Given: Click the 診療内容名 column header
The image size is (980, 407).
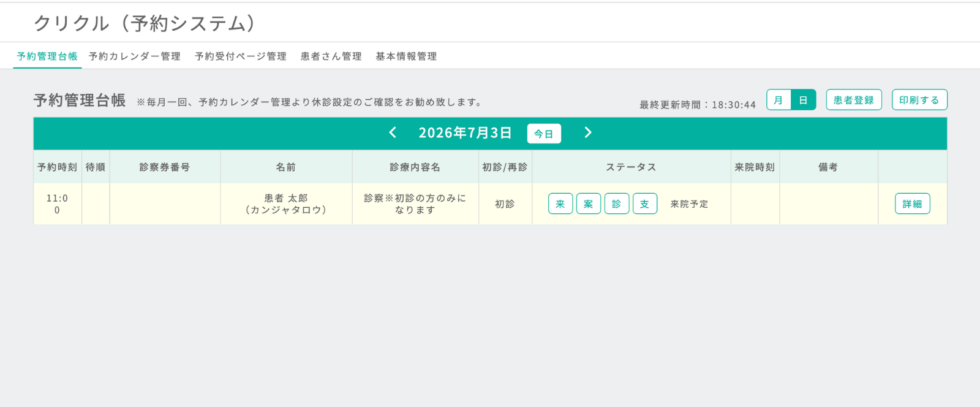Looking at the screenshot, I should click(415, 167).
